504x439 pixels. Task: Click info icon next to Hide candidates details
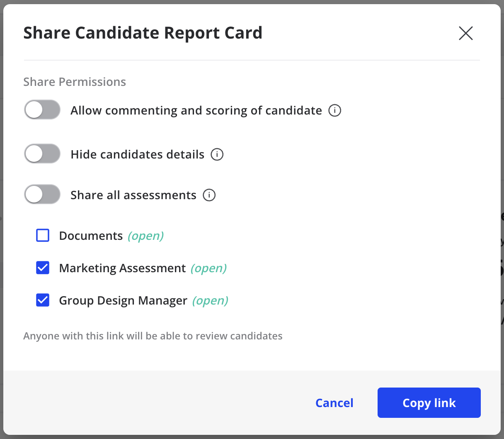[217, 154]
